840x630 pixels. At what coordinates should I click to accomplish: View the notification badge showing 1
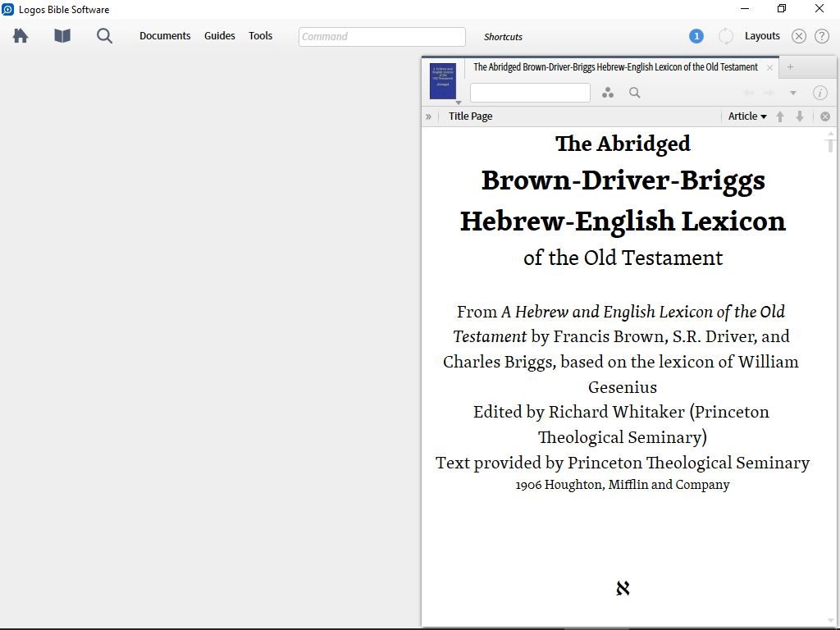[696, 36]
